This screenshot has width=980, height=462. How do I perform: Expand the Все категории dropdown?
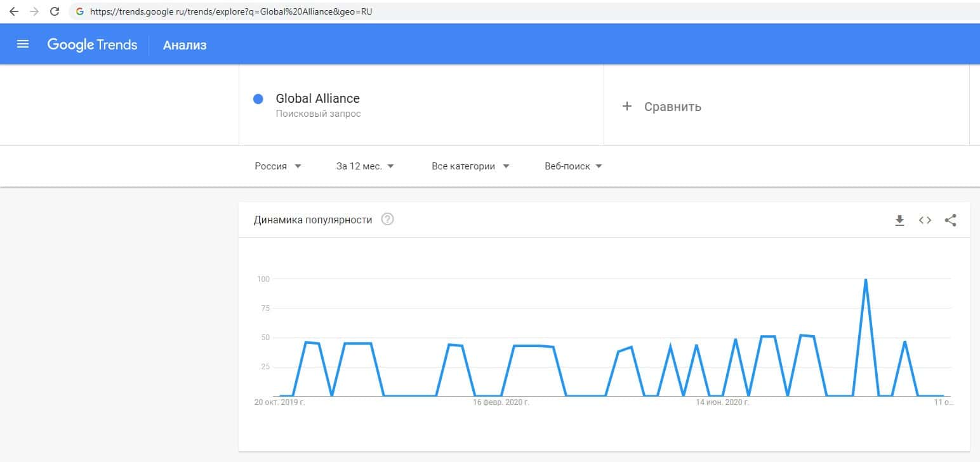click(470, 166)
